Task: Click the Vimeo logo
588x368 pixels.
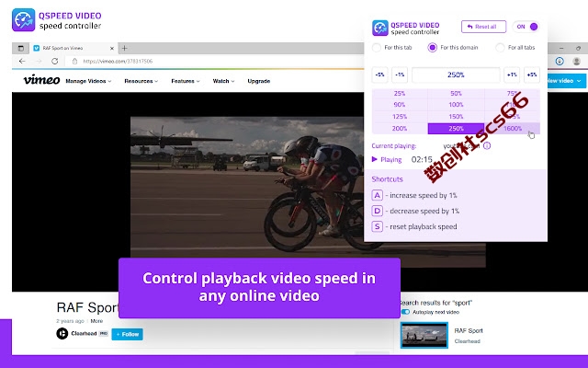Action: [x=41, y=80]
